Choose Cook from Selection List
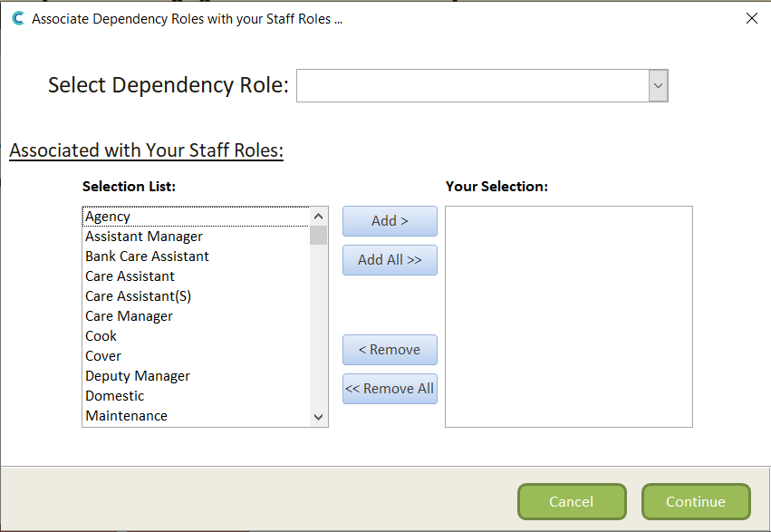771x532 pixels. [x=101, y=336]
